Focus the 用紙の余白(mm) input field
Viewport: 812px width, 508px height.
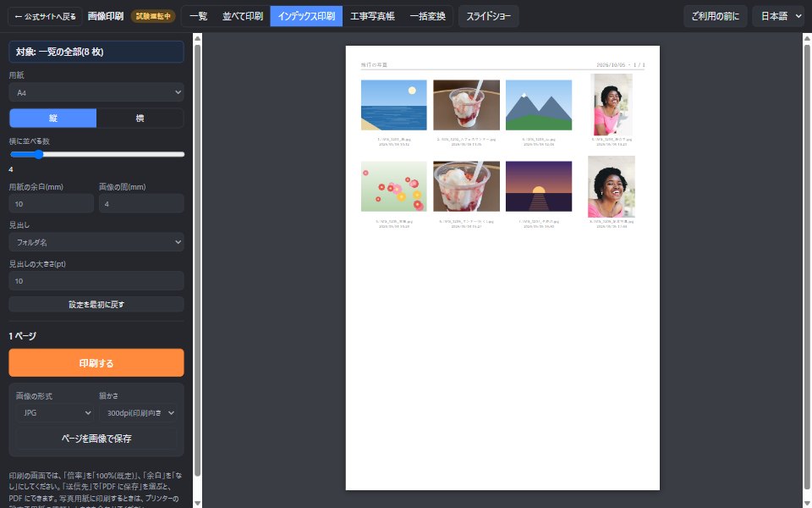52,204
